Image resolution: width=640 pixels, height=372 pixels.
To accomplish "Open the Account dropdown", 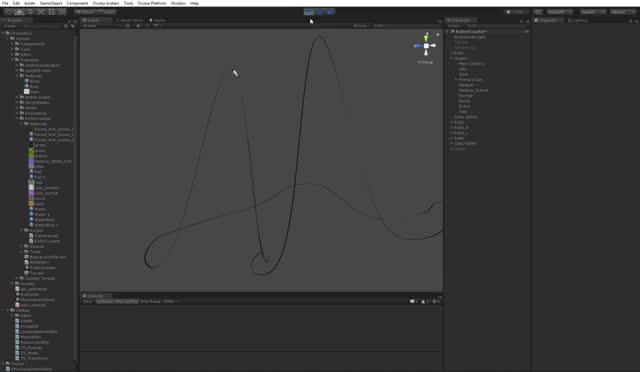I will point(559,12).
